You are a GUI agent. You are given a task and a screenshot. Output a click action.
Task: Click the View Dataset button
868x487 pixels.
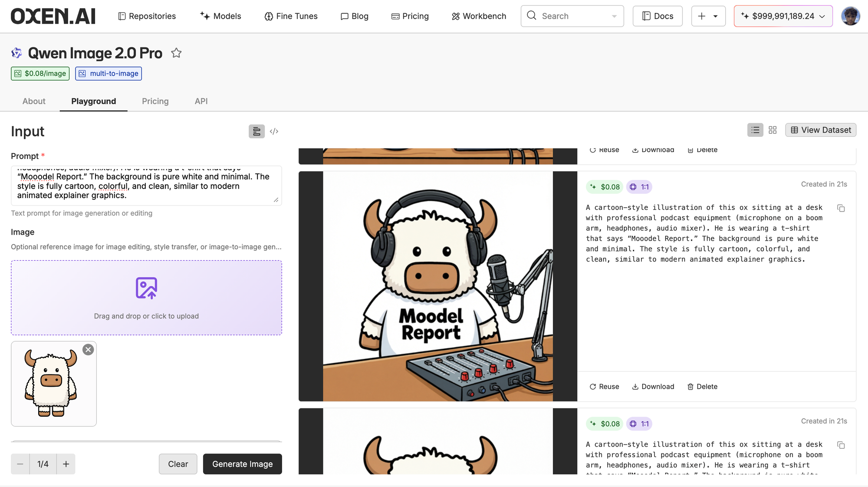[821, 130]
